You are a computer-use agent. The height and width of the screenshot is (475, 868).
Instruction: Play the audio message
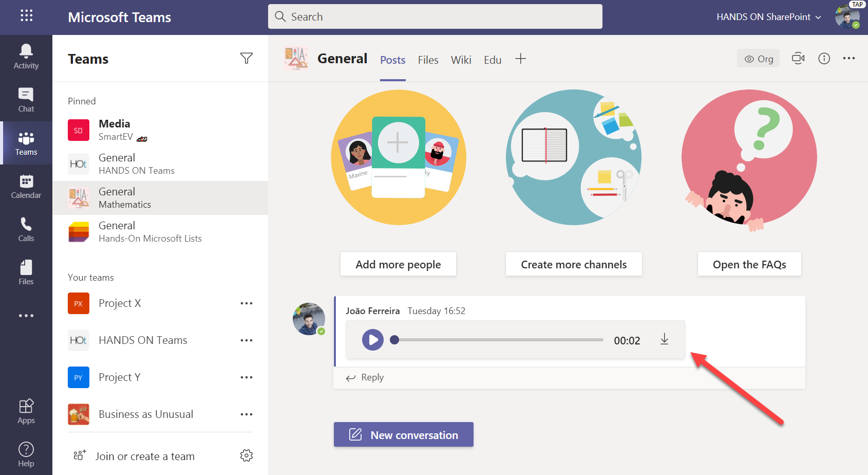point(373,340)
